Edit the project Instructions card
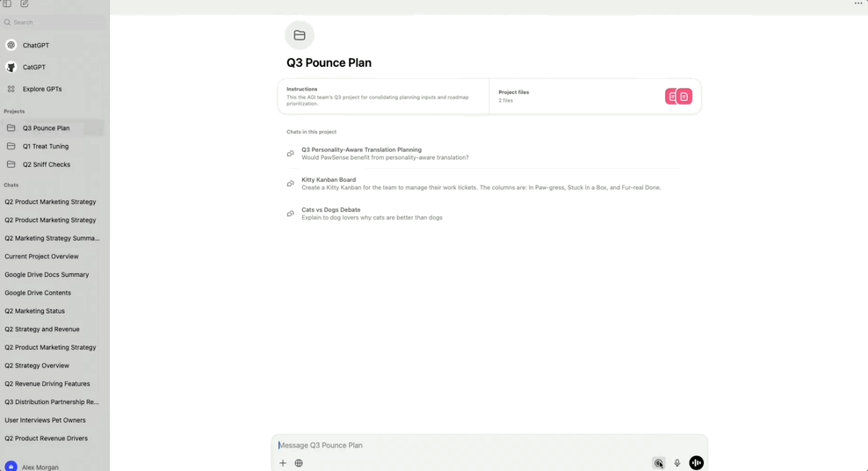The width and height of the screenshot is (868, 471). (383, 97)
